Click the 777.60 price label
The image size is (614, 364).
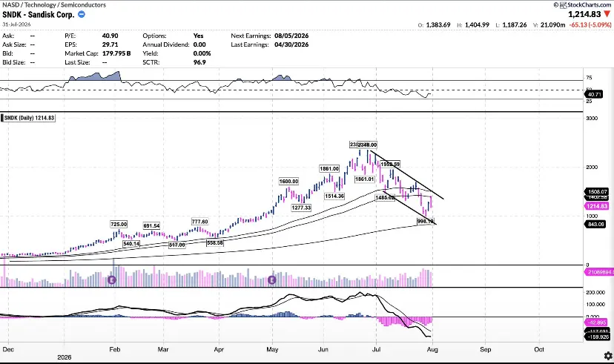199,222
